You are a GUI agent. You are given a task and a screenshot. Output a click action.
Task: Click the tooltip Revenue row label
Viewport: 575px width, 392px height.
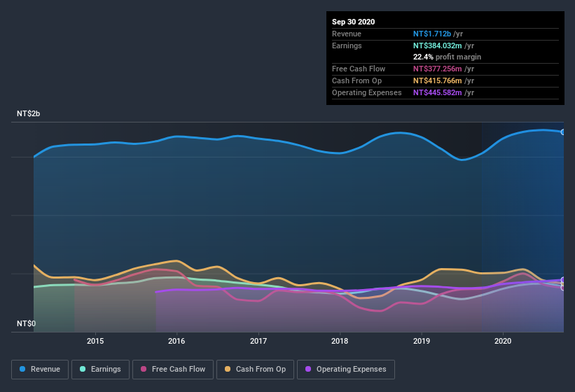tap(347, 34)
